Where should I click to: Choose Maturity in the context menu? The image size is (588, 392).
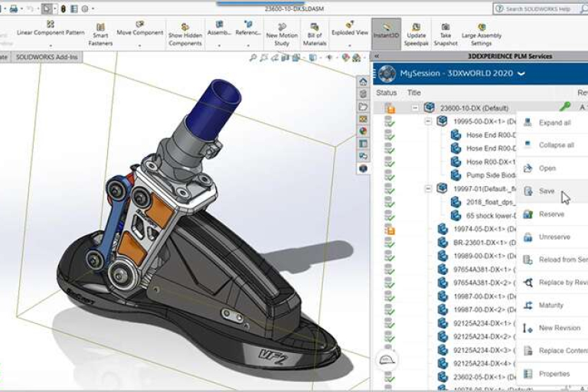point(552,305)
